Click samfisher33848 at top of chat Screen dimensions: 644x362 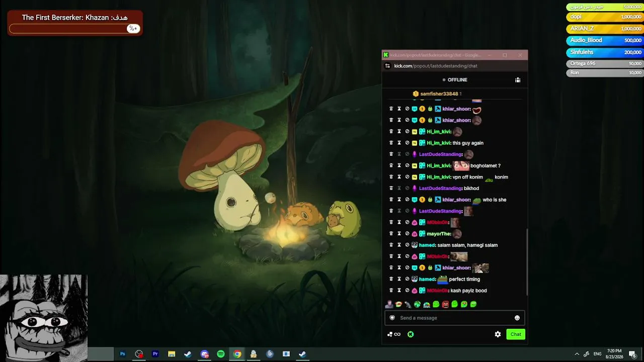(x=439, y=94)
